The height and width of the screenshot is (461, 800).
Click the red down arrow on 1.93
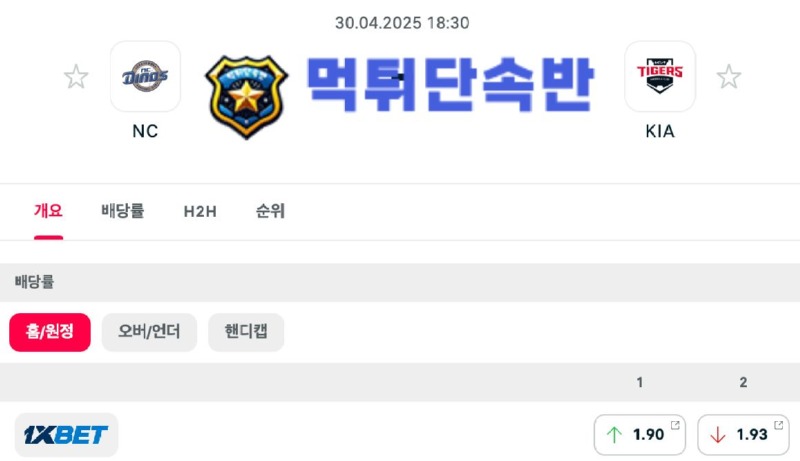click(718, 435)
